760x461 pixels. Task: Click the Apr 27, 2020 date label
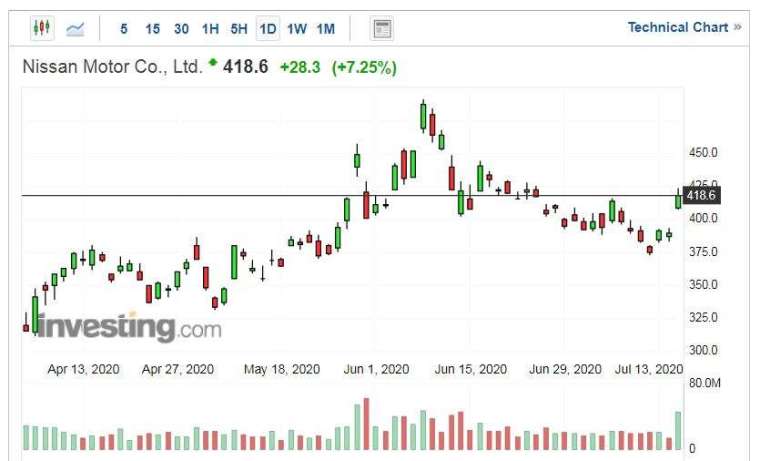point(178,369)
